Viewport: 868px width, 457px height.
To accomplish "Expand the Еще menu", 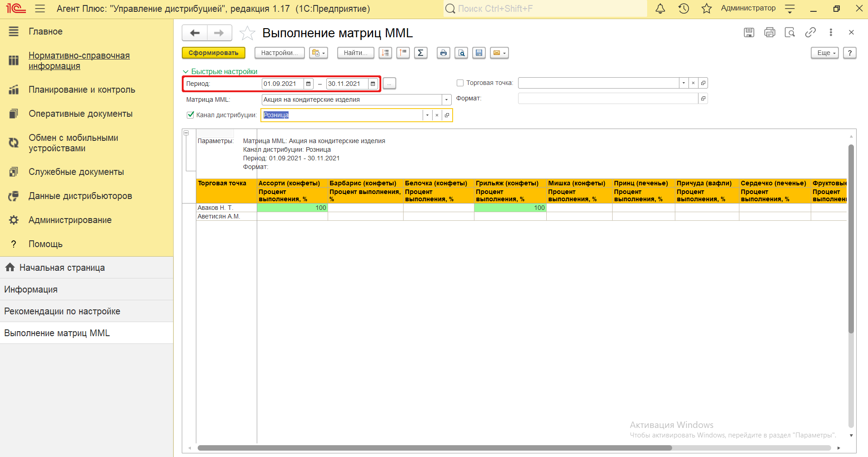I will (x=825, y=53).
